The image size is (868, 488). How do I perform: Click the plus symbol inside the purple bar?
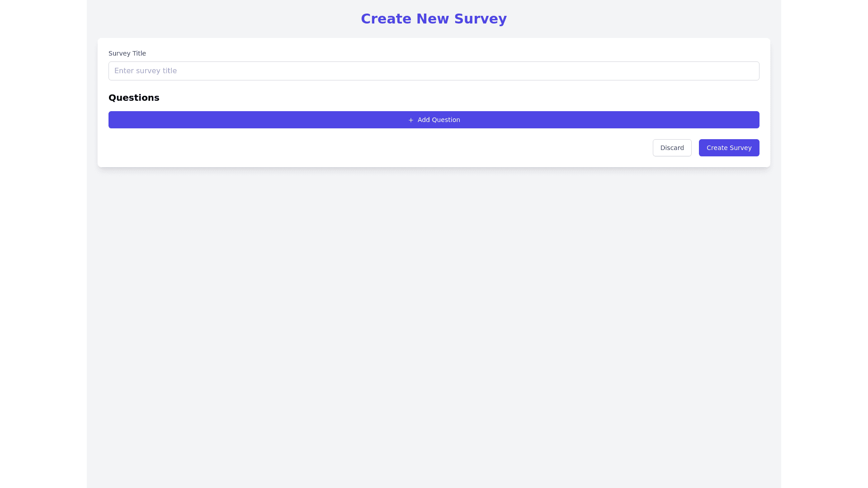tap(410, 120)
